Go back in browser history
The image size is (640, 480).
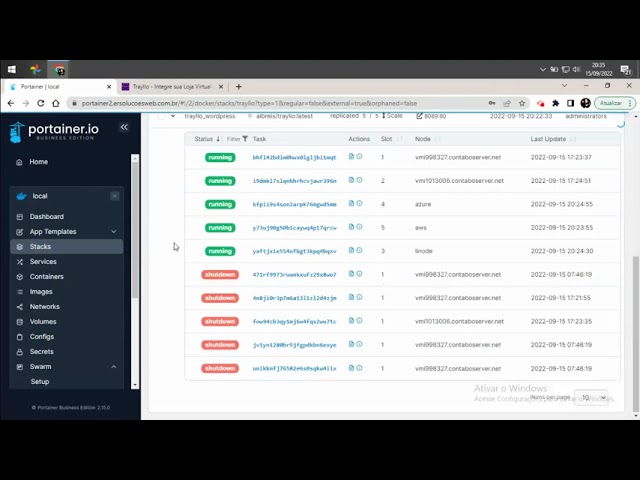pyautogui.click(x=11, y=103)
